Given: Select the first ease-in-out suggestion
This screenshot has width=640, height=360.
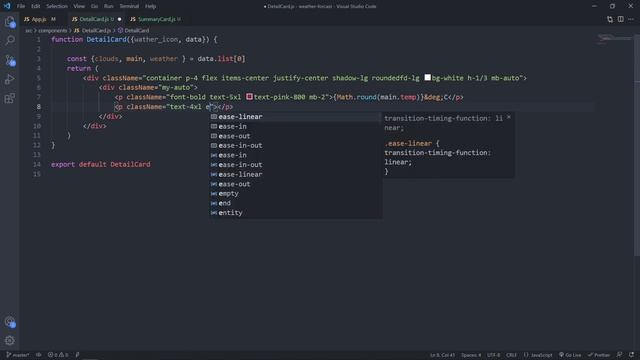Looking at the screenshot, I should [x=296, y=146].
